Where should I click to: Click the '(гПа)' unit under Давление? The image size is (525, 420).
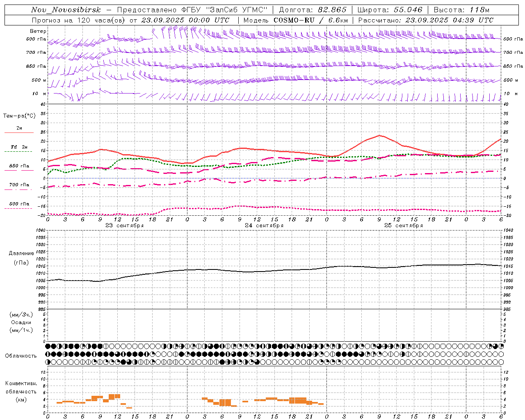click(x=21, y=263)
